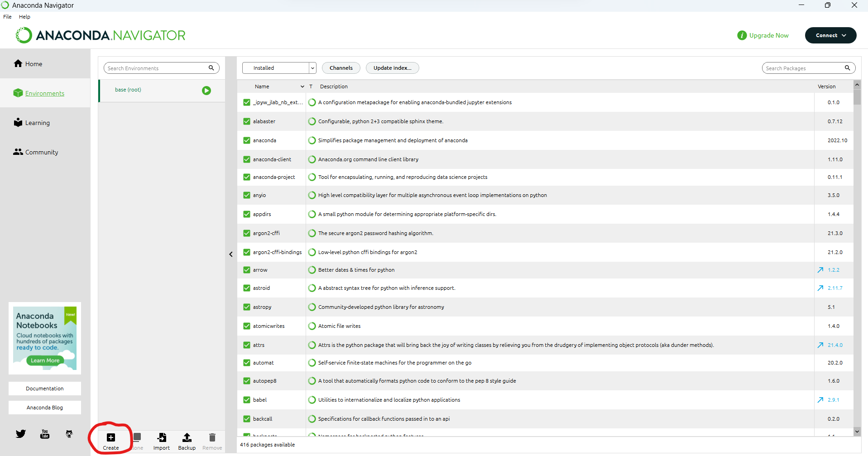The image size is (868, 456).
Task: Expand the Connect dropdown button
Action: coord(830,35)
